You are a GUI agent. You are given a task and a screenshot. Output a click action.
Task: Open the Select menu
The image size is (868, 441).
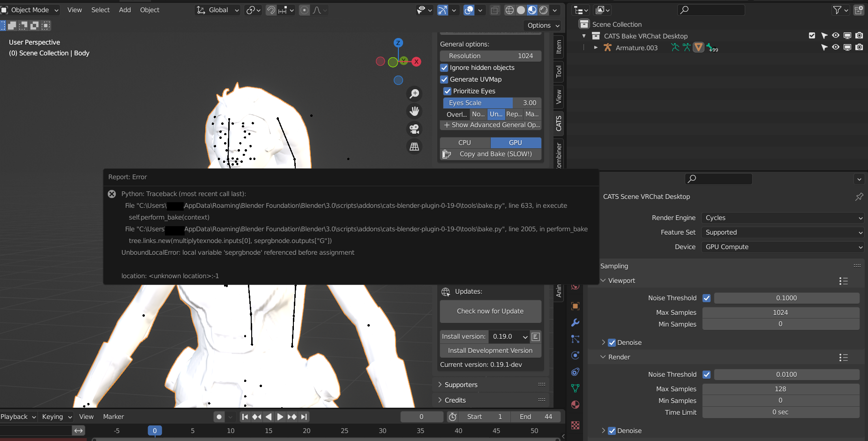tap(100, 10)
